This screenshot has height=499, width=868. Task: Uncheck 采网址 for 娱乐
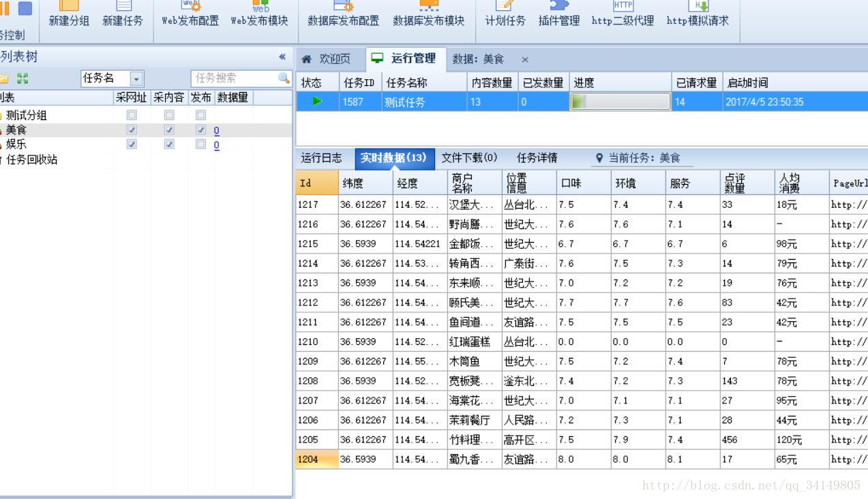coord(132,144)
